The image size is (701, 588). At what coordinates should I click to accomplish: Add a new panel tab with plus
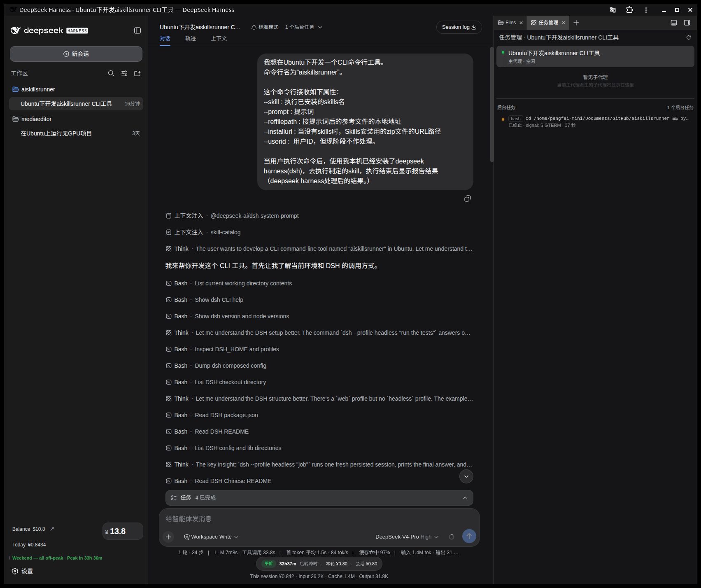tap(576, 23)
